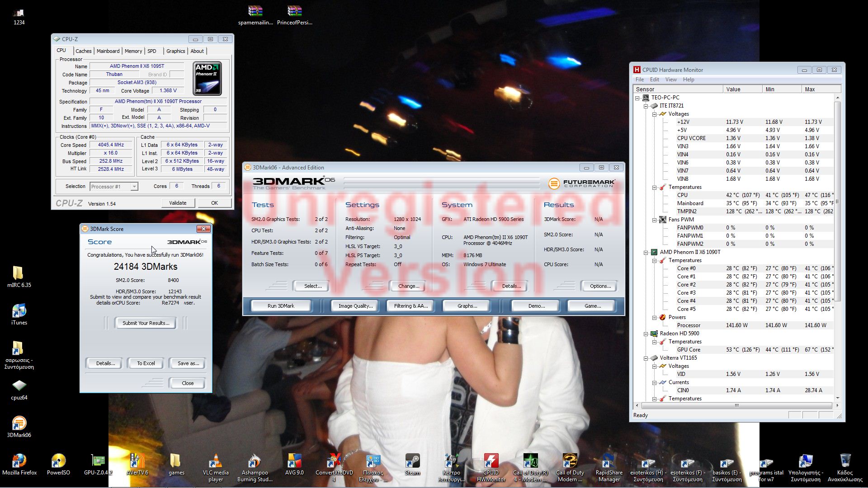The height and width of the screenshot is (488, 868).
Task: Collapse the Powers branch
Action: pyautogui.click(x=654, y=317)
